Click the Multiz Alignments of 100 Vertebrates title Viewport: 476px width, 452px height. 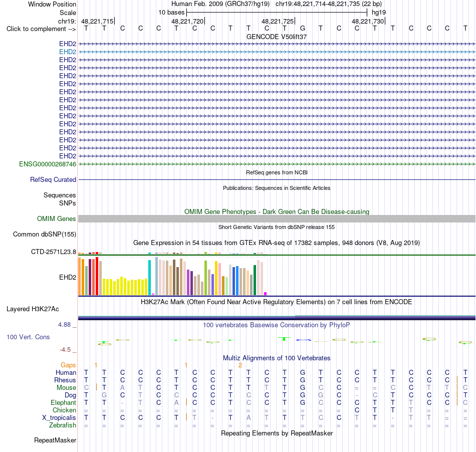point(277,358)
